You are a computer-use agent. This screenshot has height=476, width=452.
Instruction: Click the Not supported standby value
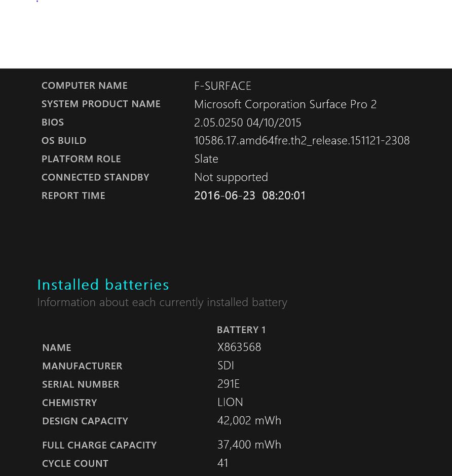[231, 177]
